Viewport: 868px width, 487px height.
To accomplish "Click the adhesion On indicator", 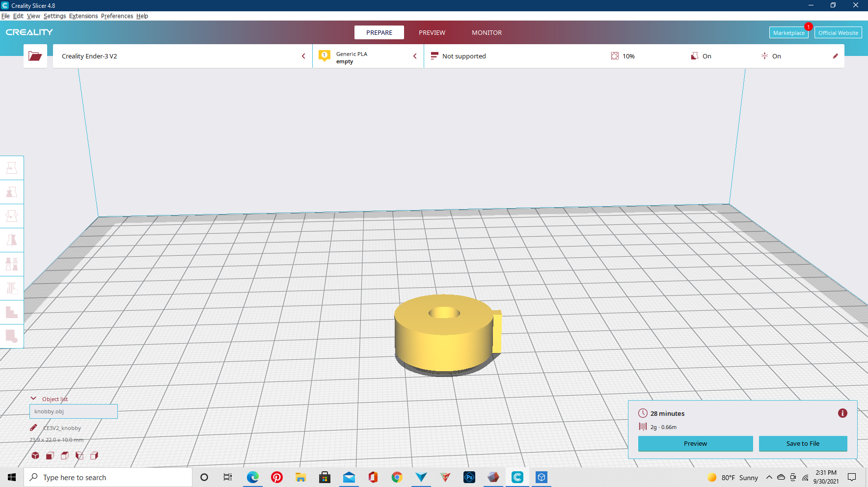I will pos(771,56).
